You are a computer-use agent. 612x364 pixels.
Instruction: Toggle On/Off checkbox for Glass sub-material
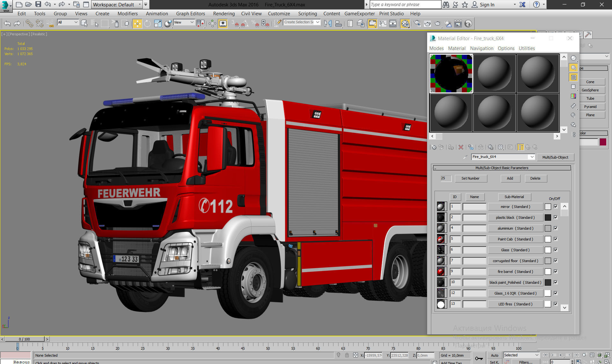tap(556, 250)
